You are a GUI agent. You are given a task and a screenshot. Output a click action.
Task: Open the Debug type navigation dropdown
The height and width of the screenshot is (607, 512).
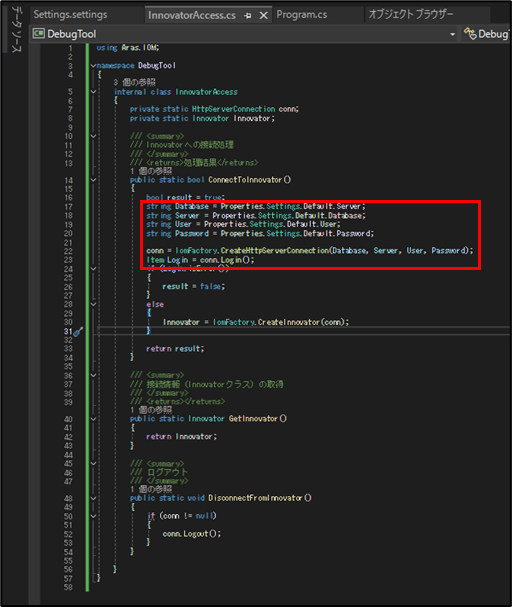(x=487, y=34)
